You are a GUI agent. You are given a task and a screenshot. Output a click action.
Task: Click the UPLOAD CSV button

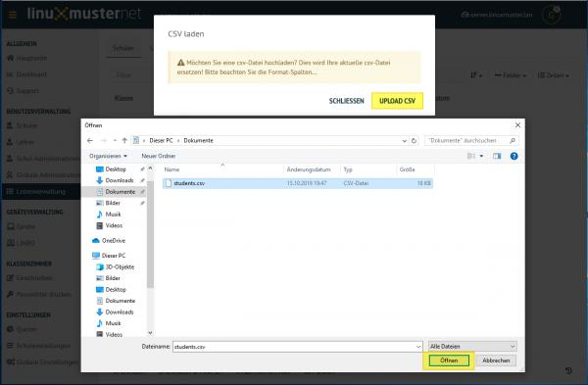pyautogui.click(x=397, y=101)
